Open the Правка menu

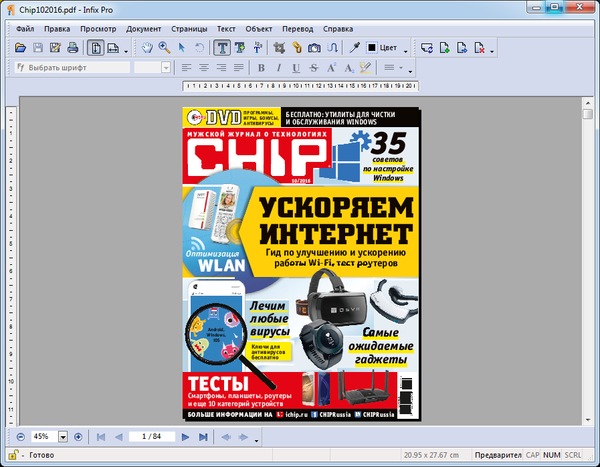(57, 29)
